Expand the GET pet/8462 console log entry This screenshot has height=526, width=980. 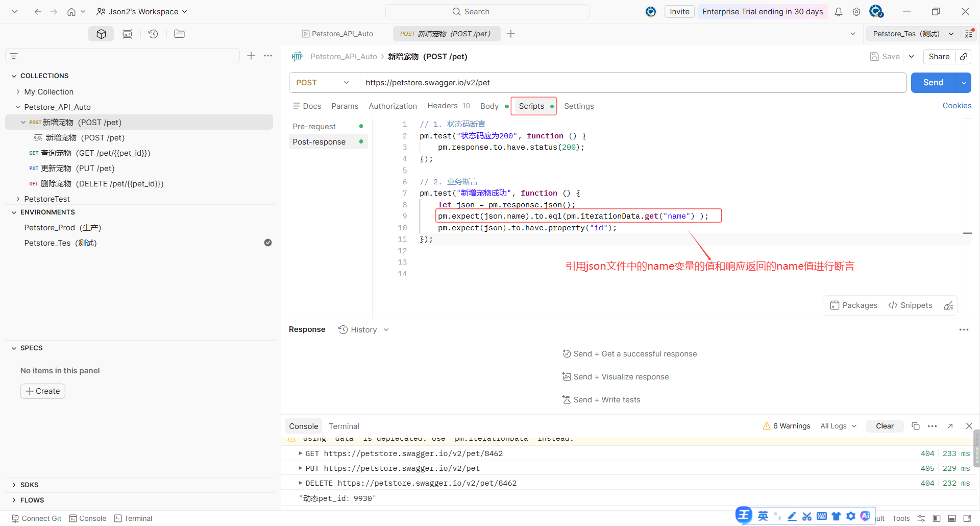[301, 453]
